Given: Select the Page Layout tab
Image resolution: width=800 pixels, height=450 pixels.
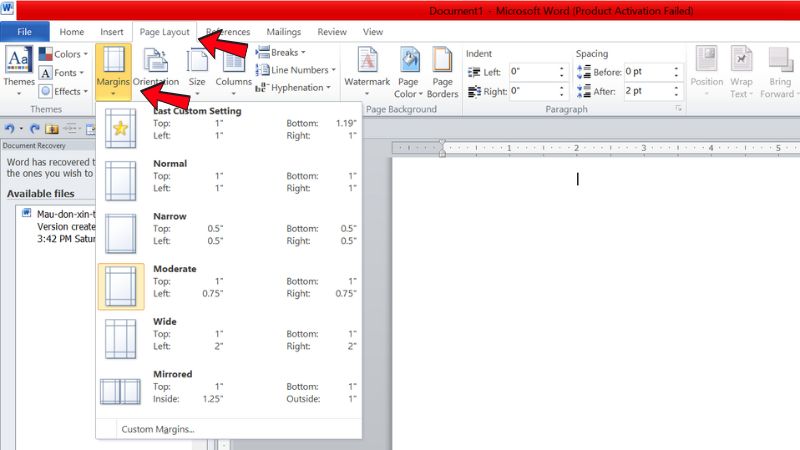Looking at the screenshot, I should 164,32.
